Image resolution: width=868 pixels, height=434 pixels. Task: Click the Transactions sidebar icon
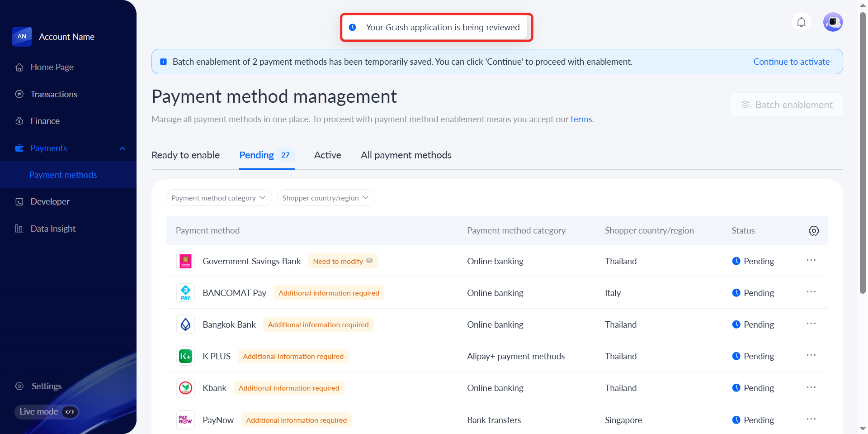point(19,94)
